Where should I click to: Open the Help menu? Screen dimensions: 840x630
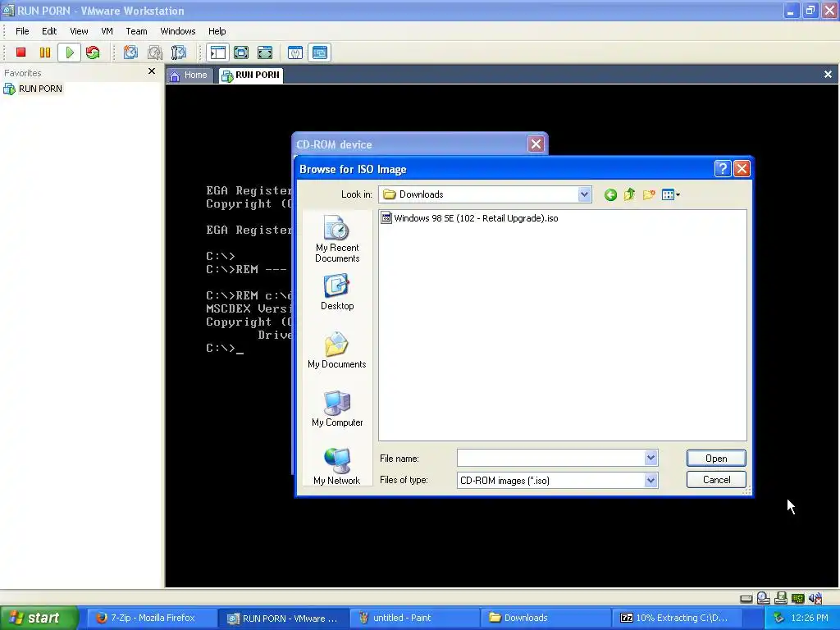point(217,31)
